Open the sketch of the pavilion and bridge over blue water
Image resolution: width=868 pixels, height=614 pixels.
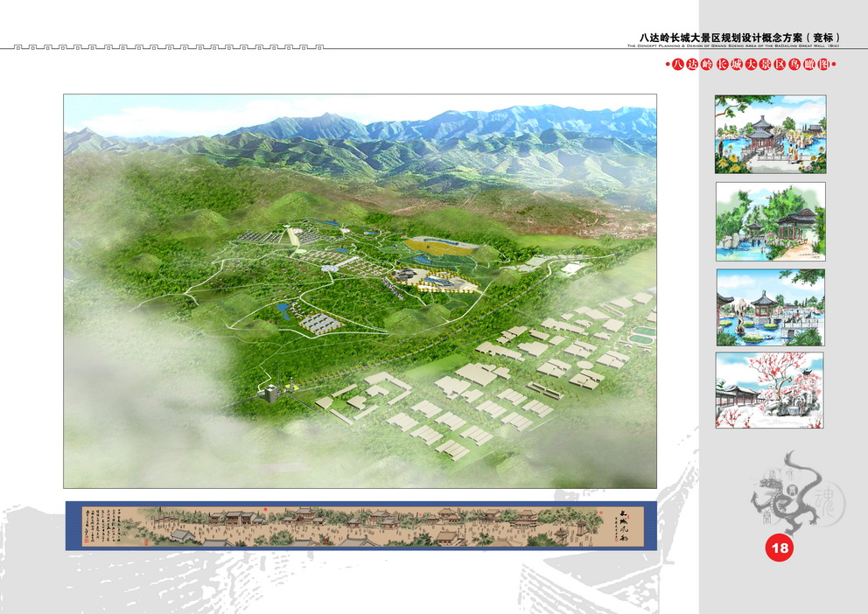[771, 135]
